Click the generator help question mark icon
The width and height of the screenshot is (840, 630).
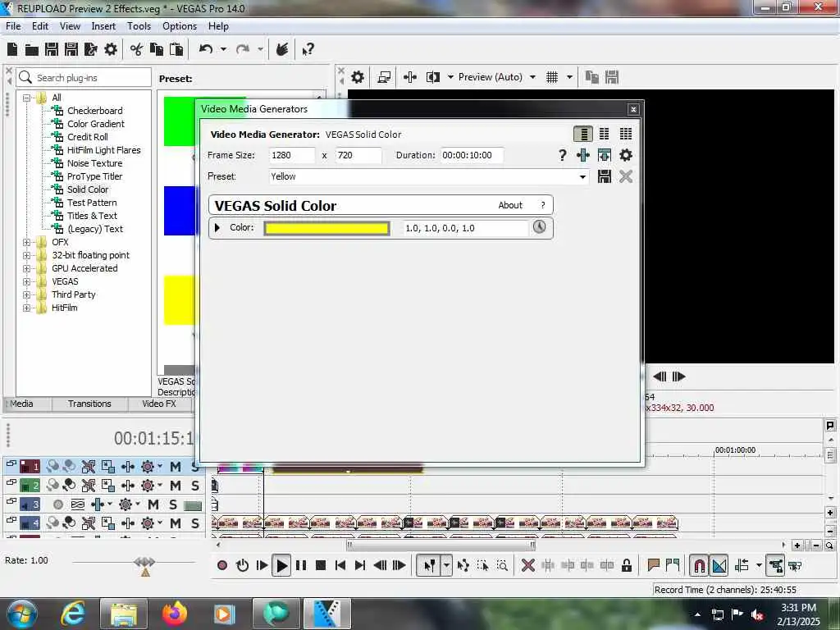(562, 155)
